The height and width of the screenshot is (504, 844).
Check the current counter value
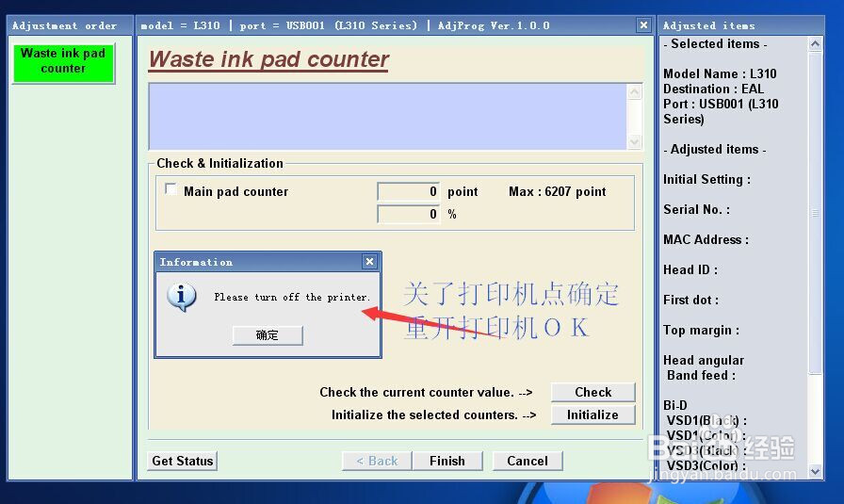[x=592, y=392]
